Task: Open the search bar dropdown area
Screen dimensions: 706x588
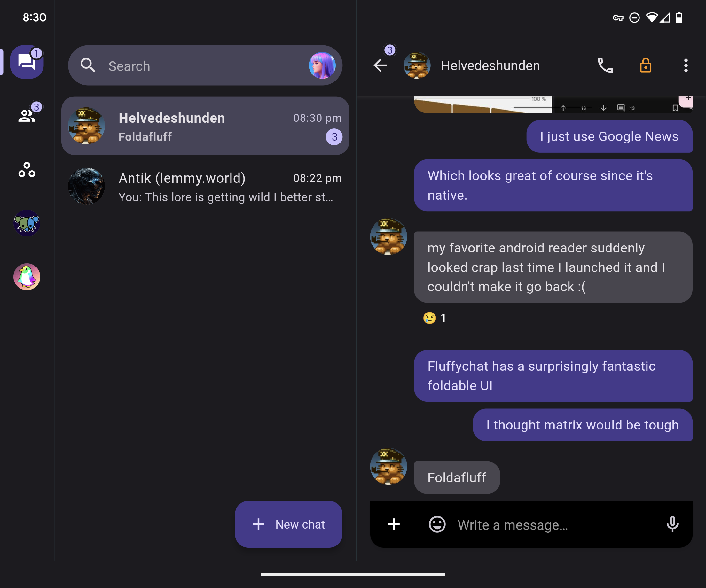Action: point(205,66)
